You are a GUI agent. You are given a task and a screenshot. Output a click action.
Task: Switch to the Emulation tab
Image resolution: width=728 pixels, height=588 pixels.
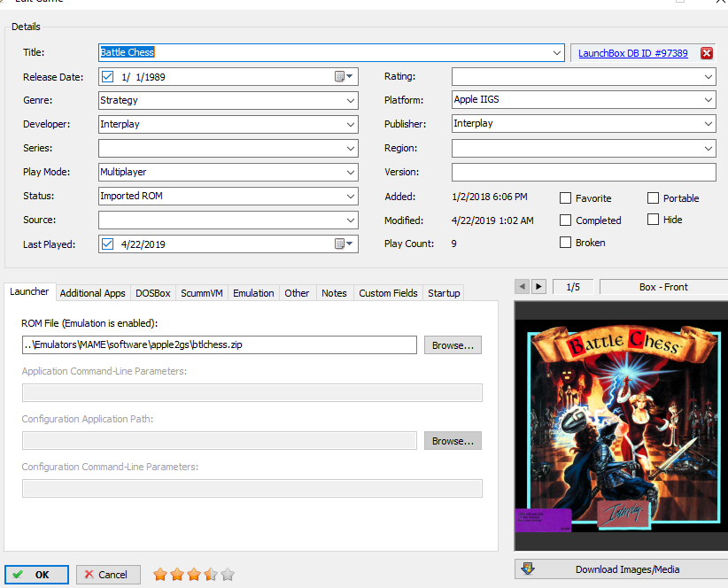coord(253,293)
